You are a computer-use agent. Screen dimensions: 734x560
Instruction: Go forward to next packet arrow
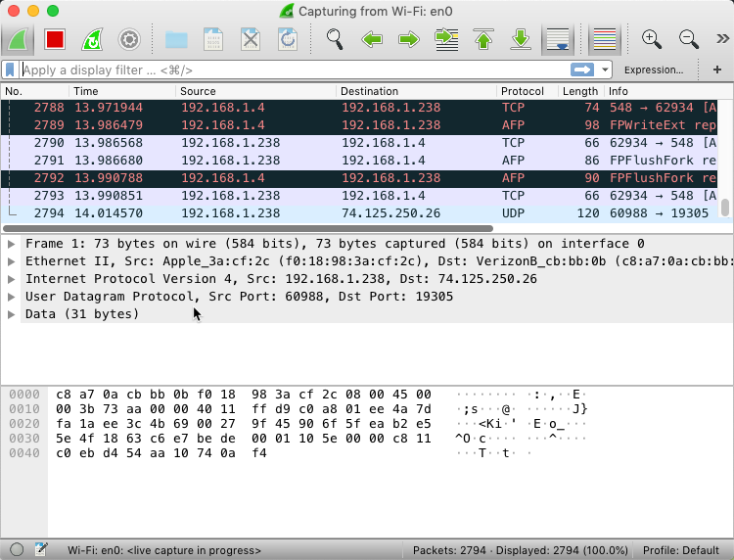[x=409, y=39]
